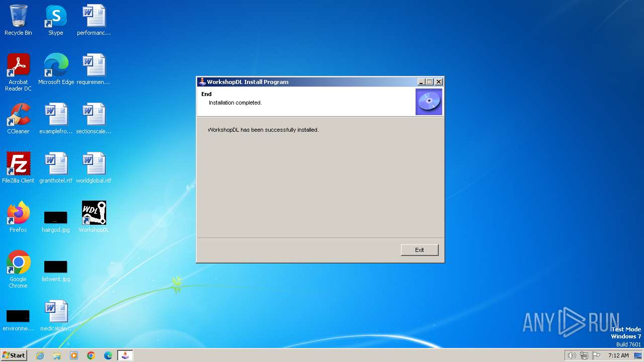The width and height of the screenshot is (644, 362).
Task: Select FileZilla Client desktop shortcut
Action: point(18,168)
